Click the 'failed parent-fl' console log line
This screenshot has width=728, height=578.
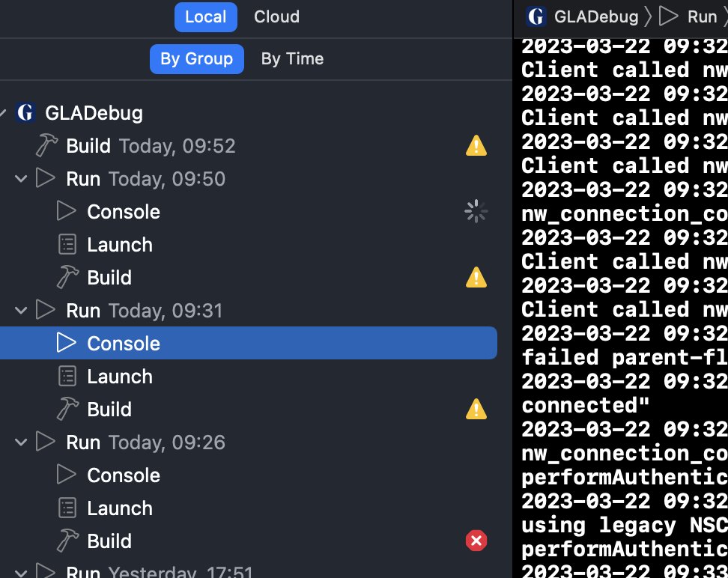625,357
